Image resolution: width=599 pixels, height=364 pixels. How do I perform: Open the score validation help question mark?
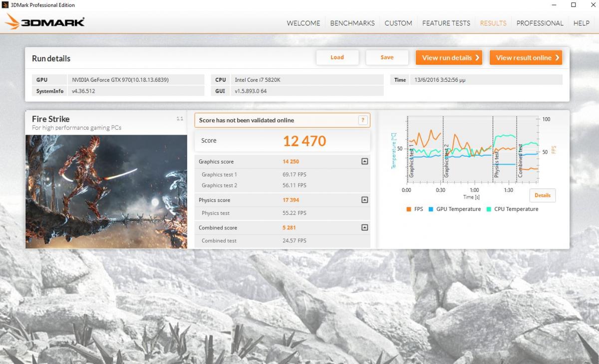363,120
